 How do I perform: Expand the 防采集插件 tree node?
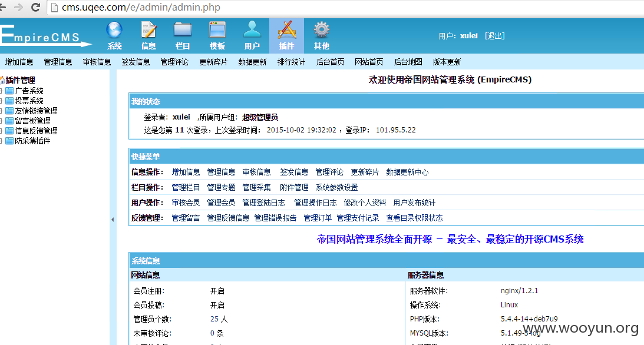click(1, 141)
